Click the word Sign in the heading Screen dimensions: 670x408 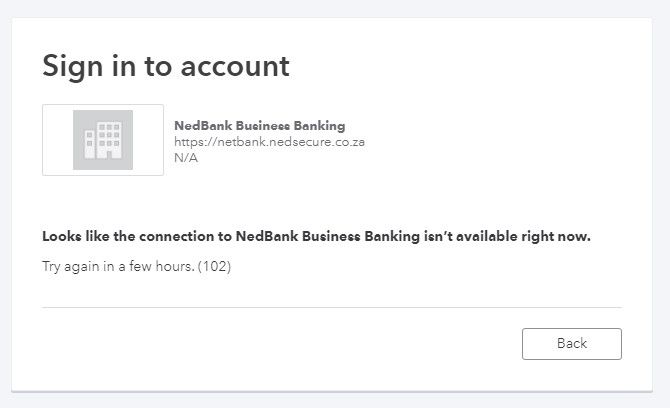pyautogui.click(x=72, y=66)
